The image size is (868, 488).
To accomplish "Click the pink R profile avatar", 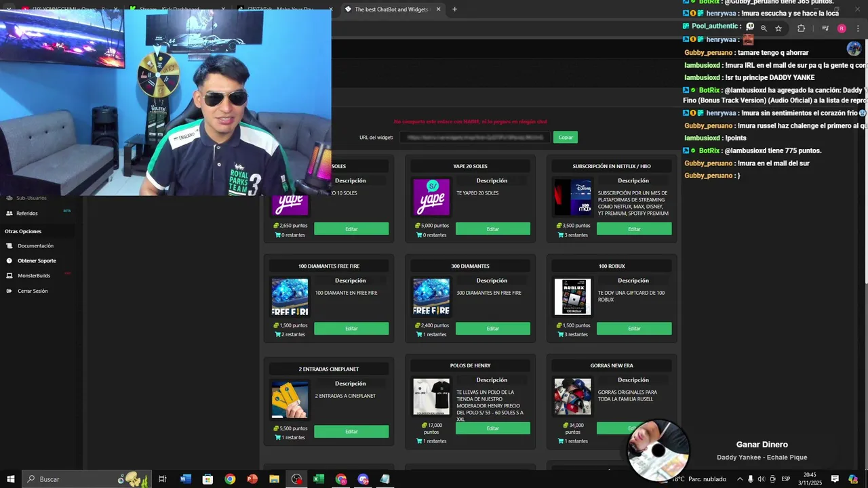I will (842, 28).
